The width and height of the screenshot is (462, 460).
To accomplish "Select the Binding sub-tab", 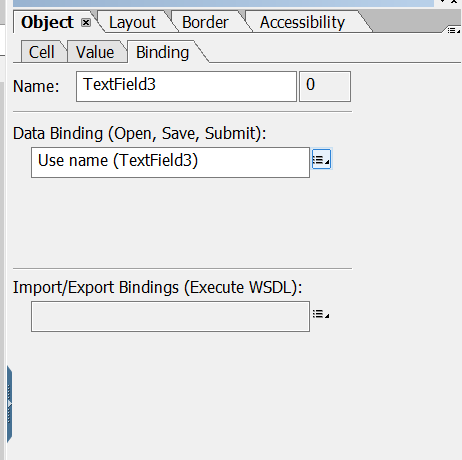I will coord(162,52).
